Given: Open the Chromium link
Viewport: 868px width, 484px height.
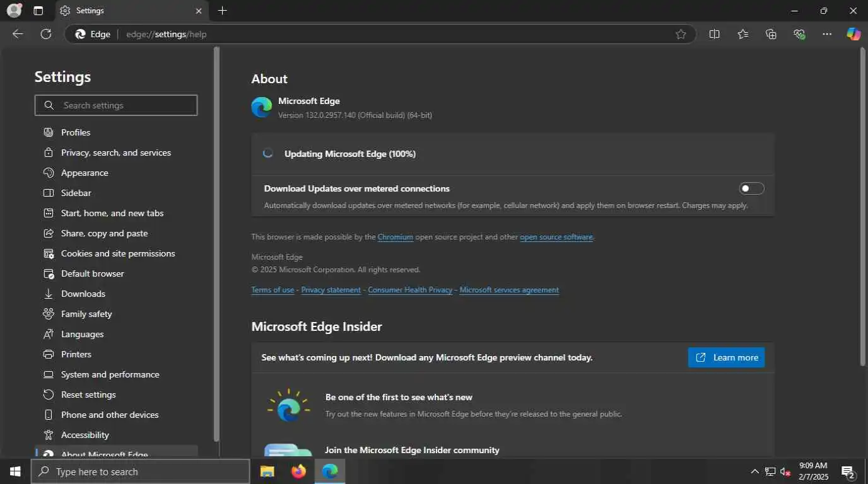Looking at the screenshot, I should point(396,238).
